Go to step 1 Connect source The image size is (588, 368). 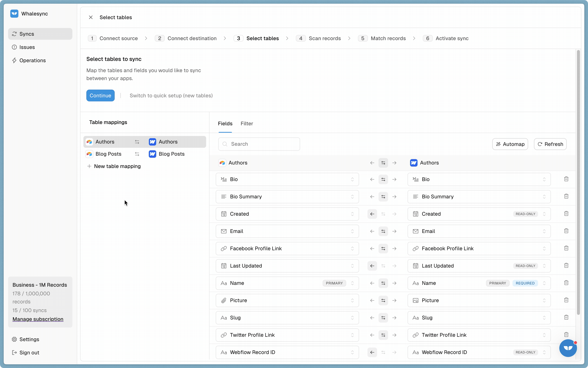tap(113, 38)
